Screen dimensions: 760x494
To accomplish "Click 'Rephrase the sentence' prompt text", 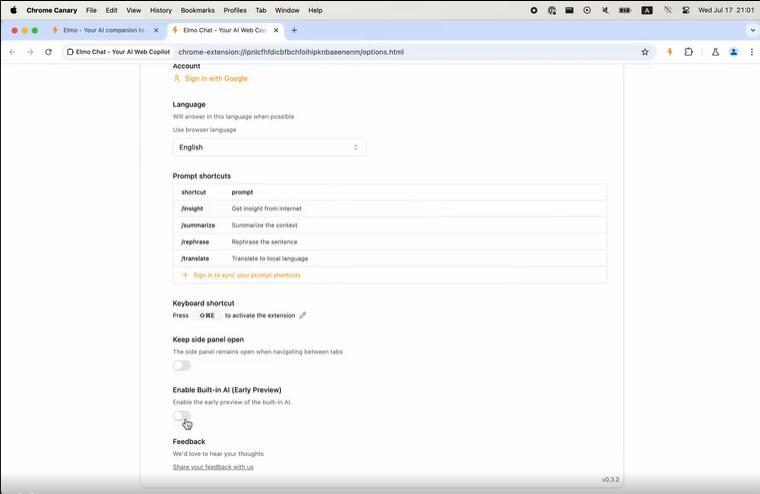I will coord(265,242).
